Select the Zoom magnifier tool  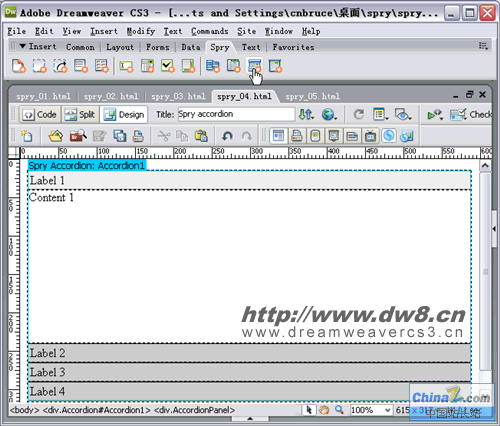pyautogui.click(x=339, y=410)
